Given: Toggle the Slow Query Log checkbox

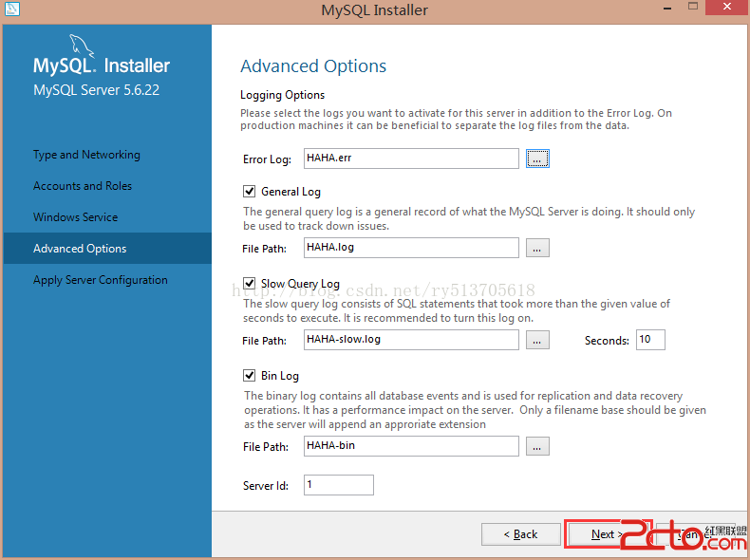Looking at the screenshot, I should (249, 283).
